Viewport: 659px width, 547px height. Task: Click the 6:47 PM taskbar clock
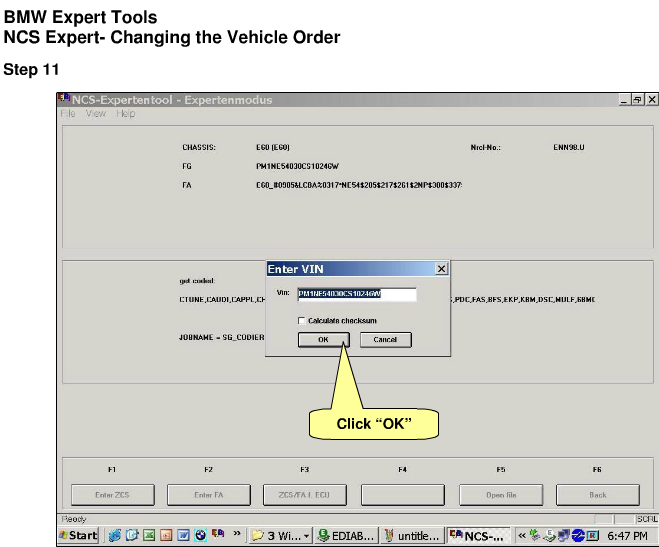(627, 536)
